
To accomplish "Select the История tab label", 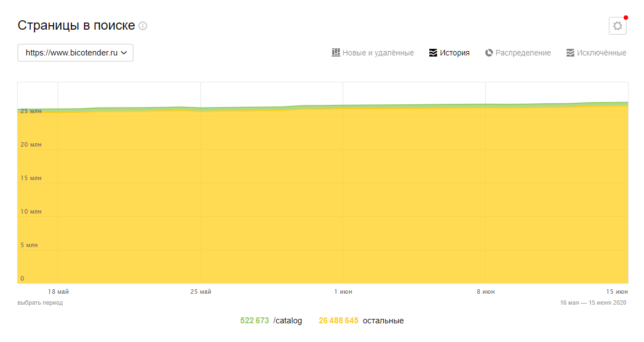I will 454,53.
